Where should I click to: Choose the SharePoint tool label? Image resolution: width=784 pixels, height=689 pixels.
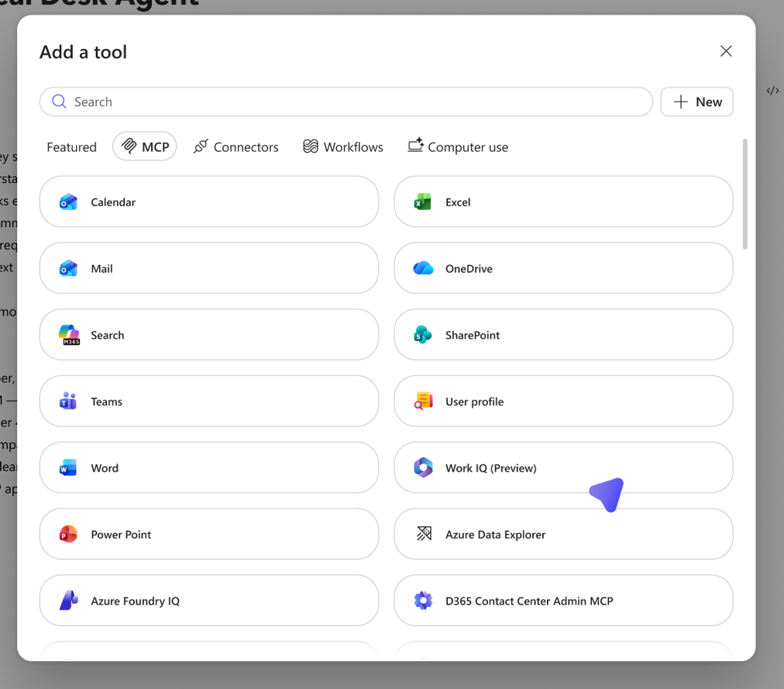pyautogui.click(x=473, y=336)
